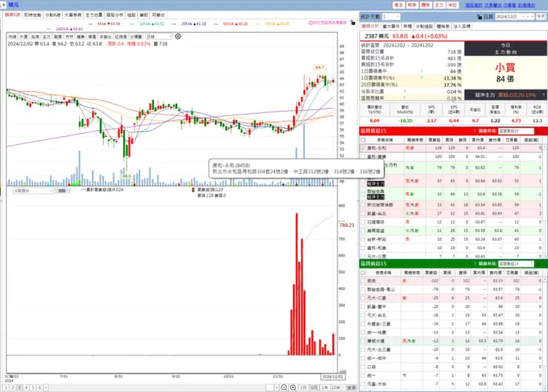Tick the checkbox for 凱基-台北 buy row

pos(363,213)
